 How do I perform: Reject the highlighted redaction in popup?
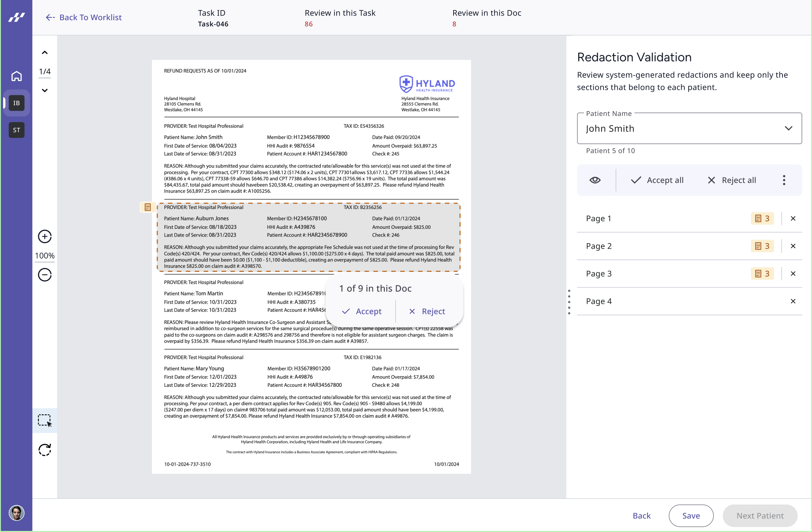[x=427, y=311]
